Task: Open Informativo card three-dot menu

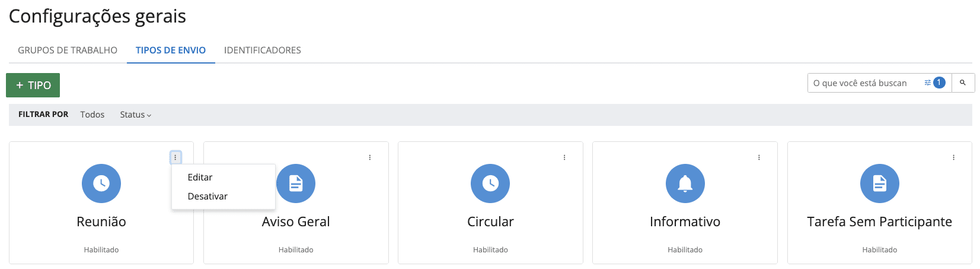Action: click(x=759, y=157)
